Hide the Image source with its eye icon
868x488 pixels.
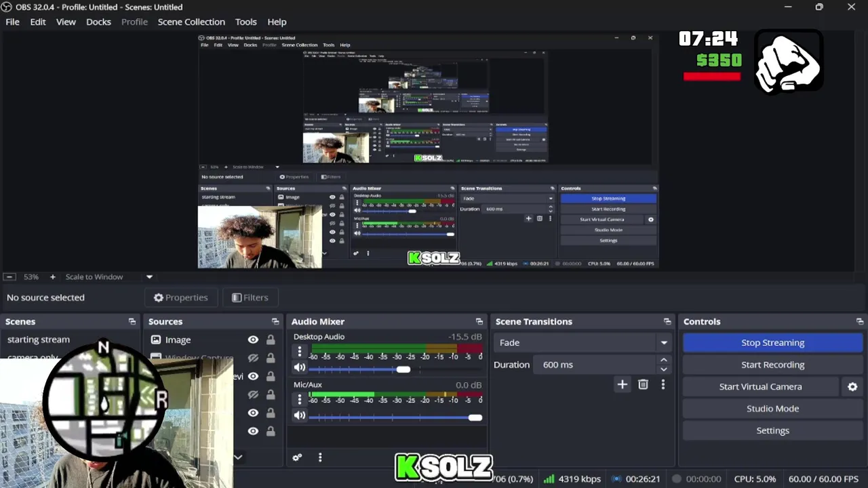click(253, 340)
